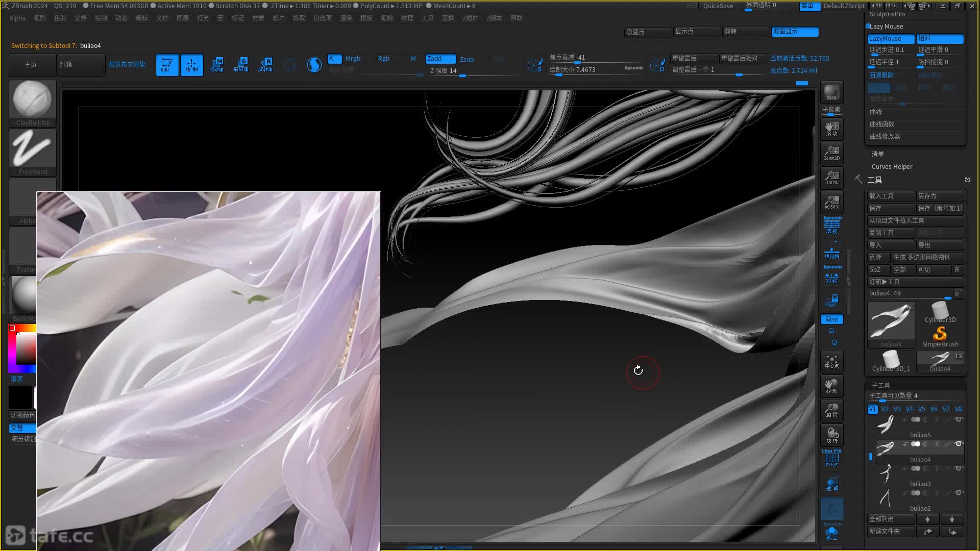Toggle local symmetry (对称) icon
The width and height of the screenshot is (980, 551).
[831, 275]
